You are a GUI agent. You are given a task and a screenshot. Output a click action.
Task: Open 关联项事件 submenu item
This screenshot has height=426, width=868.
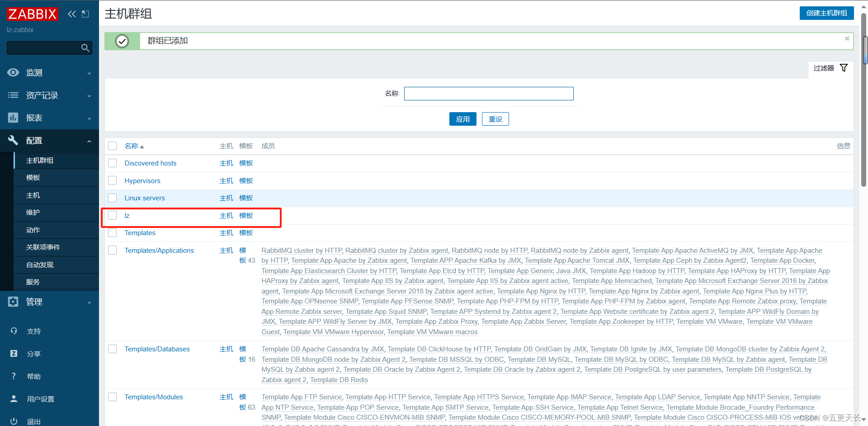point(57,247)
